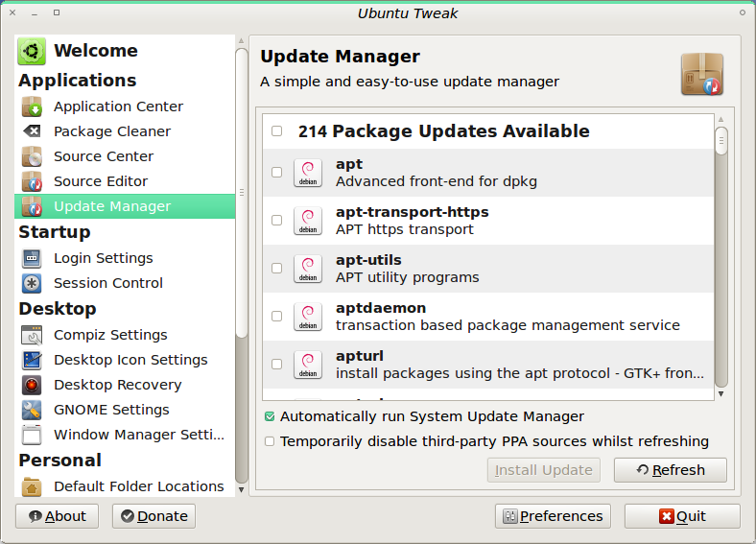Check the apt-utils package checkbox

pos(276,268)
